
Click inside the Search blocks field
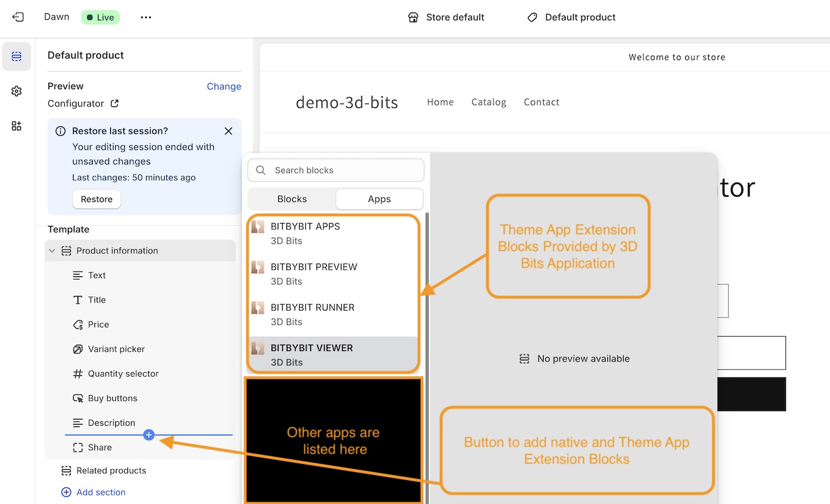pos(336,170)
